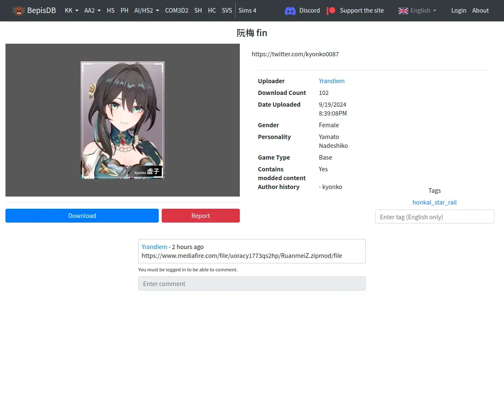Viewport: 504px width, 420px height.
Task: Click the page title 阮梅 fin
Action: tap(252, 33)
